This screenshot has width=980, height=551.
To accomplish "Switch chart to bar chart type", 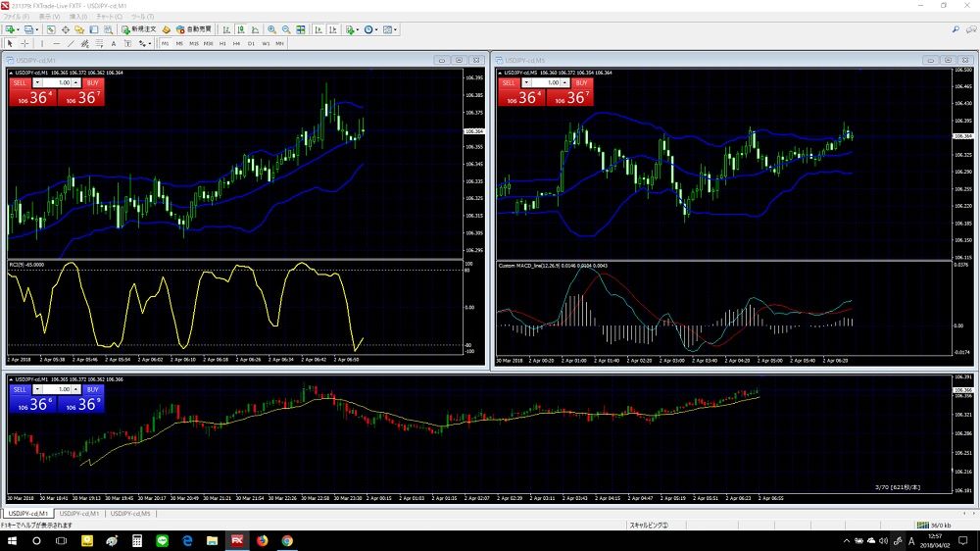I will (226, 29).
